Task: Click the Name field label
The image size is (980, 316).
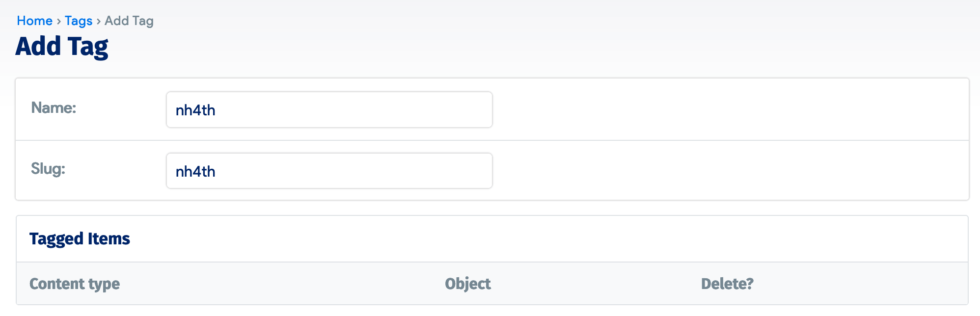Action: (x=54, y=108)
